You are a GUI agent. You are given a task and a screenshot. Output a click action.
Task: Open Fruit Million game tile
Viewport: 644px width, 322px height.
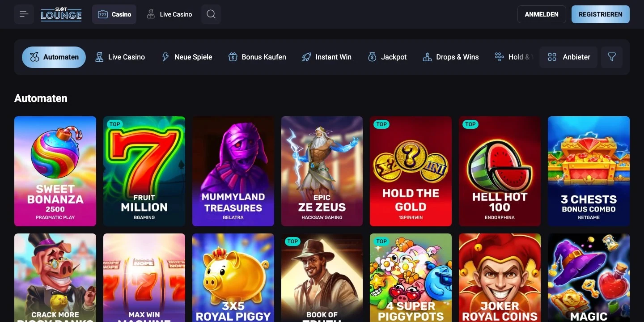pos(144,171)
